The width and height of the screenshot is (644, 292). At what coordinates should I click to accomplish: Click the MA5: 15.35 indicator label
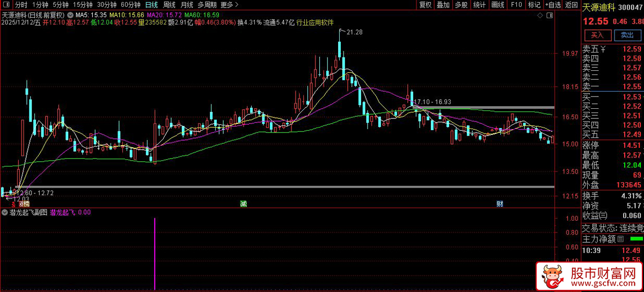click(x=91, y=15)
